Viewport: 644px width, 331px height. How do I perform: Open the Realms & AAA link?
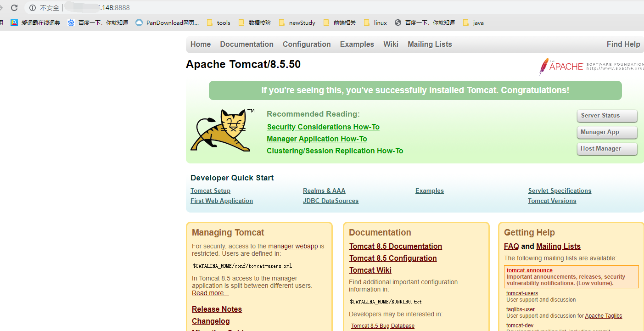[x=324, y=191]
